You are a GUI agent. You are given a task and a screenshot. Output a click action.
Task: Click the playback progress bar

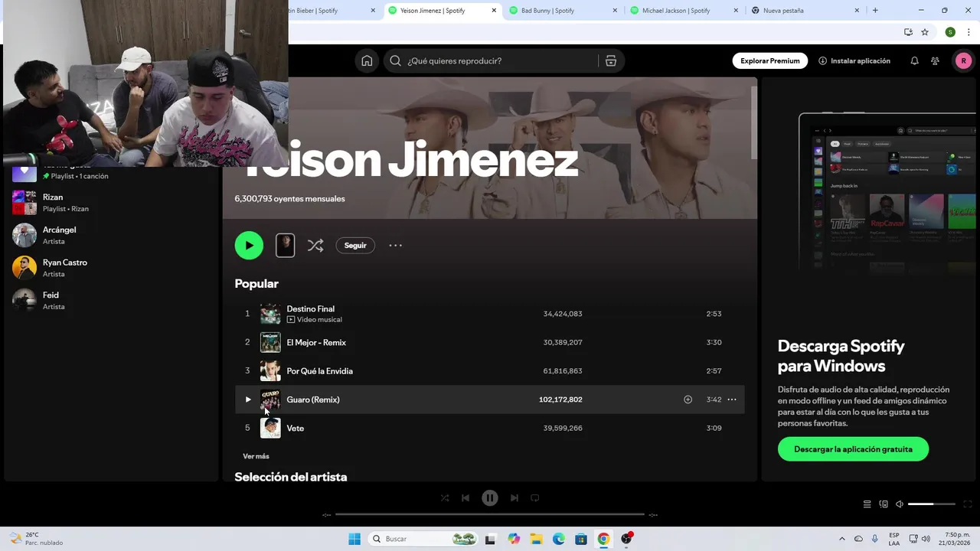pyautogui.click(x=490, y=514)
